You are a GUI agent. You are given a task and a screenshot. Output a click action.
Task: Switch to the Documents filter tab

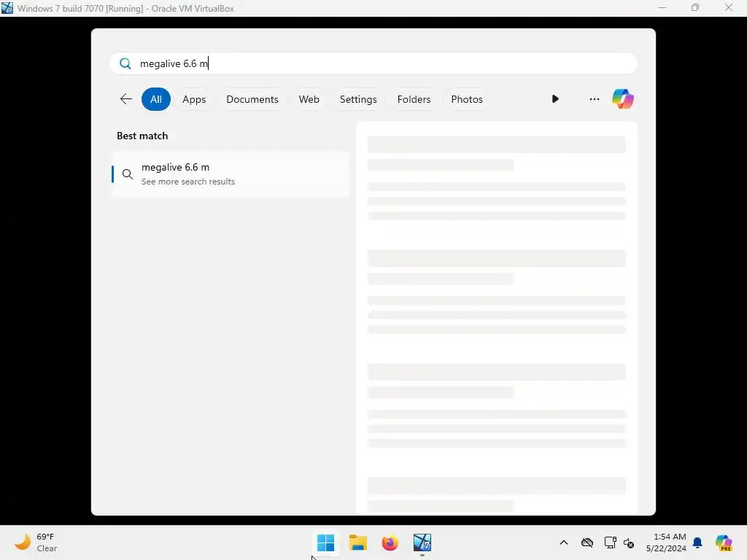252,99
